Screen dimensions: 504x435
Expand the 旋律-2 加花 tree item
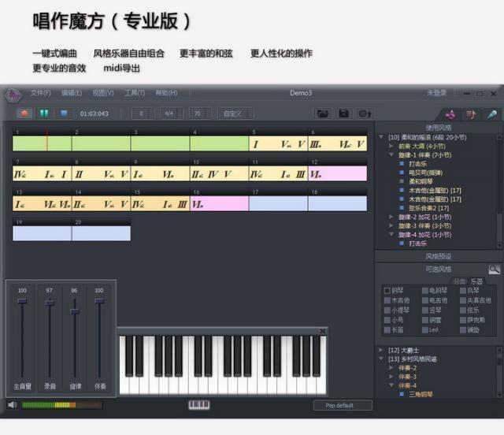tap(393, 216)
